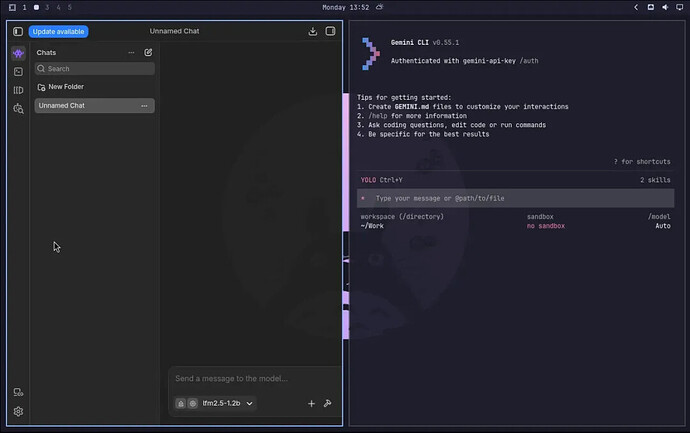Click the Auto model value in Gemini CLI

click(x=663, y=226)
